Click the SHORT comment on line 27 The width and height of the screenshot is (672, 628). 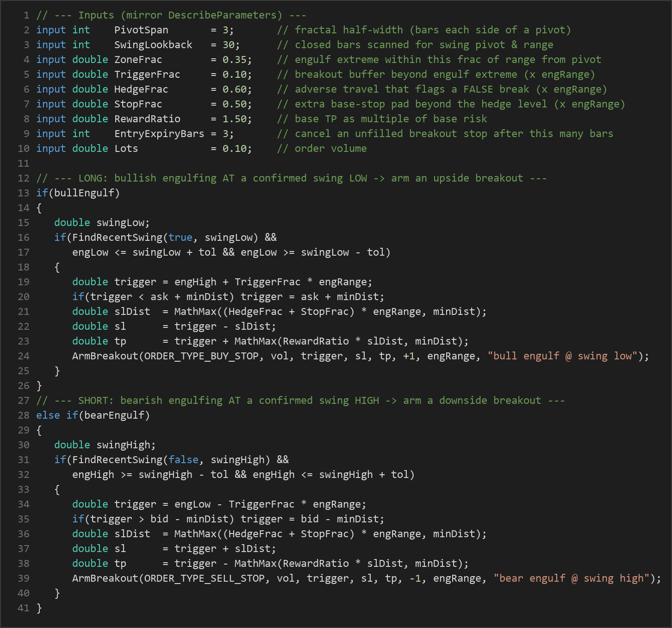tap(301, 401)
